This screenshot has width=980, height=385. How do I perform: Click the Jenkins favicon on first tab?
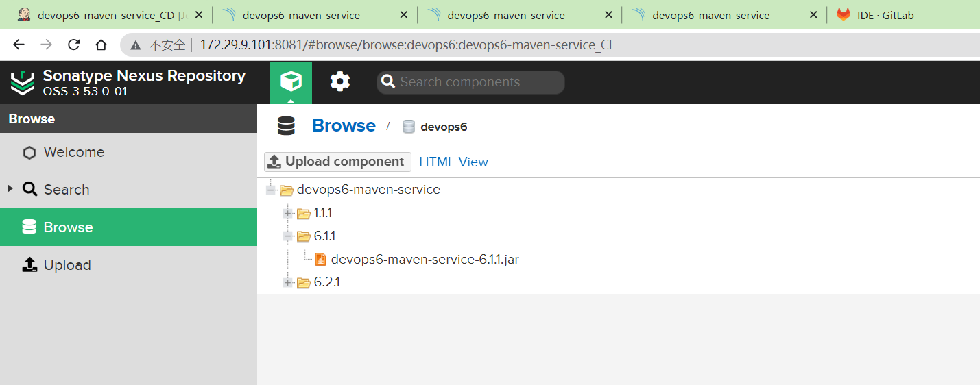click(x=23, y=15)
